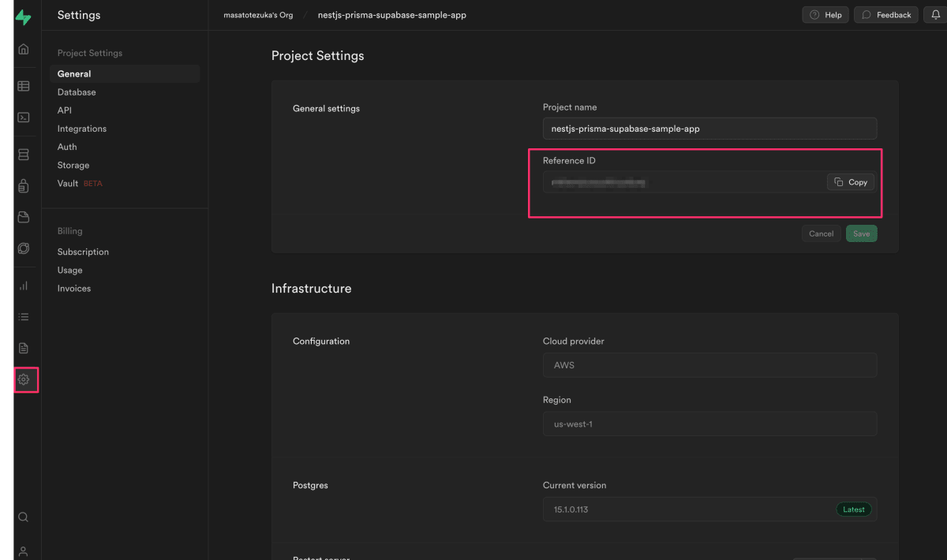This screenshot has width=947, height=560.
Task: Open nestjs-prisma-supabase-sample-app breadcrumb
Action: coord(392,15)
